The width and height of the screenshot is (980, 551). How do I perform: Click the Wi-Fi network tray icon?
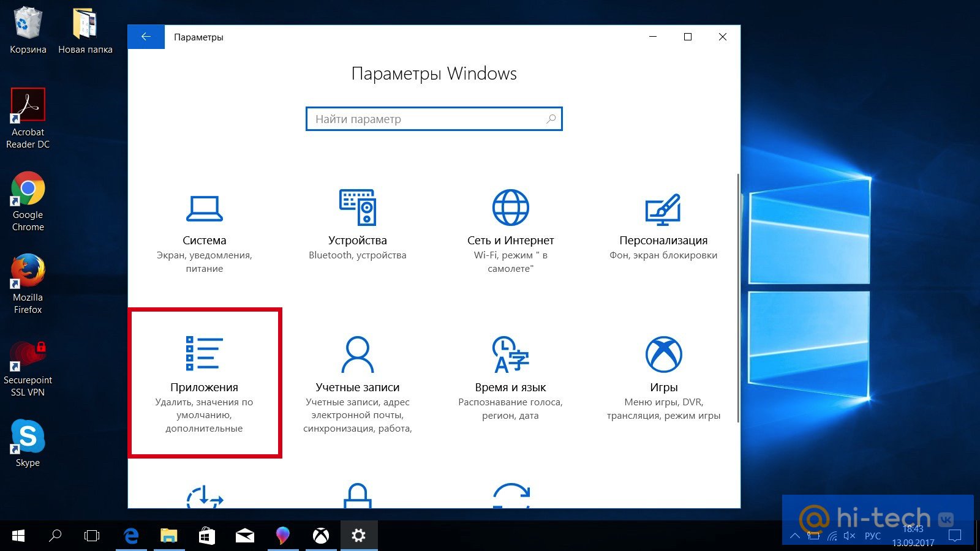[832, 536]
